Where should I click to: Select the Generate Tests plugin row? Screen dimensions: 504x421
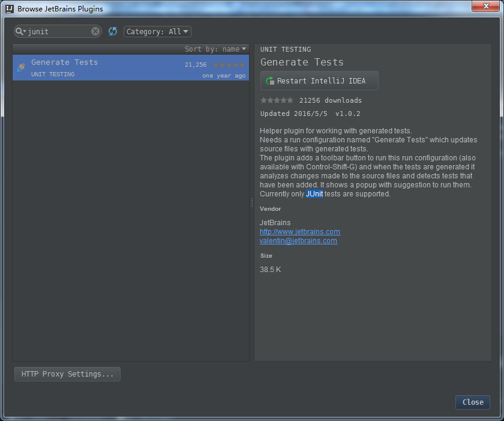pyautogui.click(x=131, y=67)
